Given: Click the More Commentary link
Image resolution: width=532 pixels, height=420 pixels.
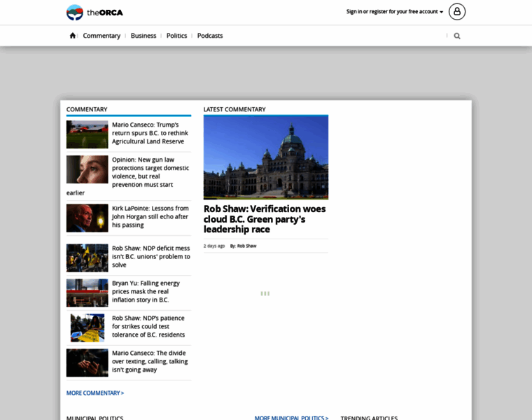Looking at the screenshot, I should pos(95,393).
